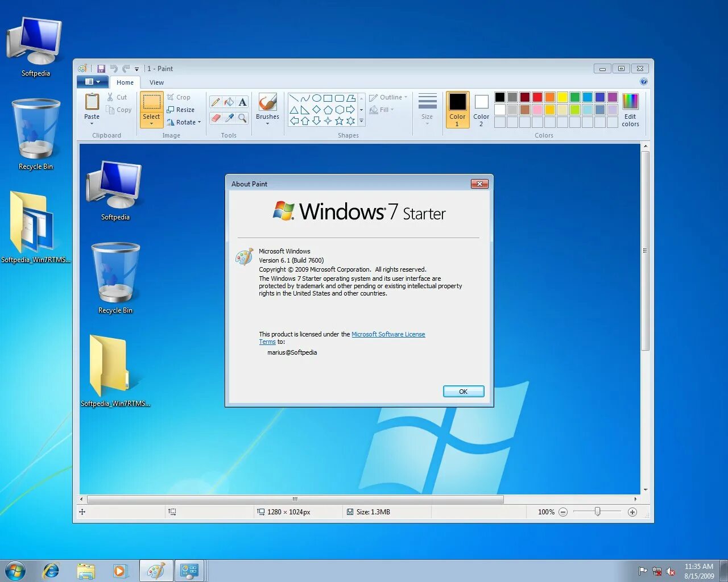Pick the yellow swatch in top row
728x582 pixels.
[562, 97]
